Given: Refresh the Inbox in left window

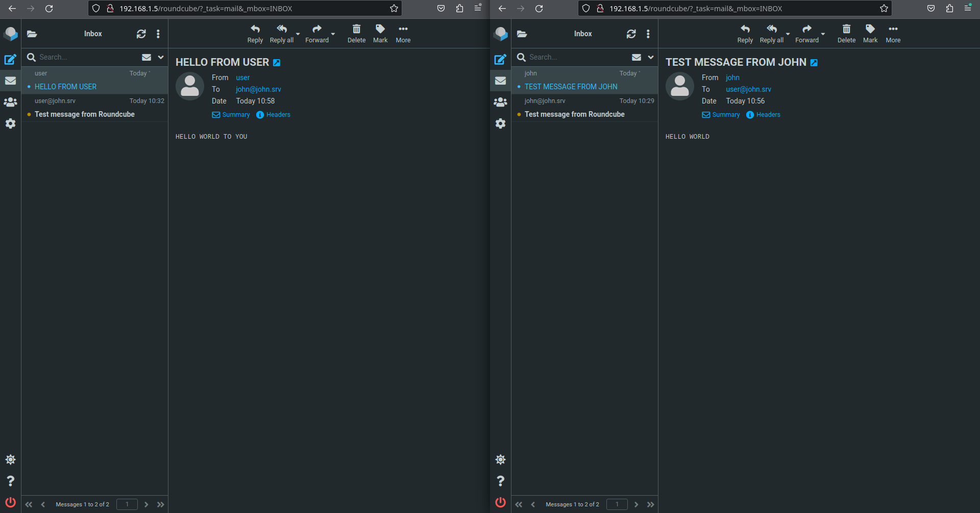Looking at the screenshot, I should tap(141, 34).
